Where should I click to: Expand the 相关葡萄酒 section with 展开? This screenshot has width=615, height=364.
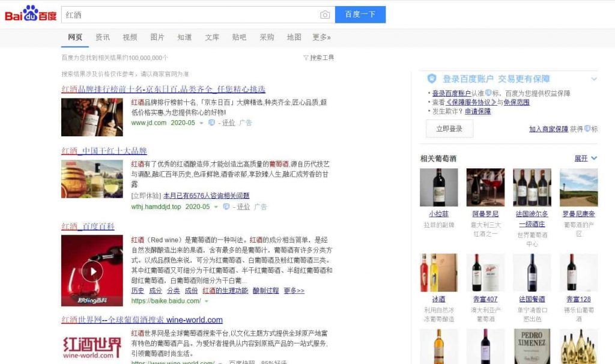[x=586, y=158]
